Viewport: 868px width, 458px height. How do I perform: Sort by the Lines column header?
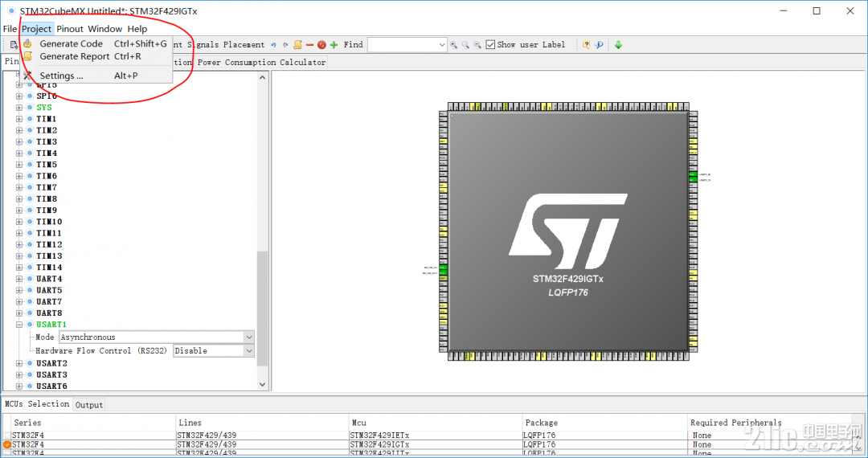point(261,423)
